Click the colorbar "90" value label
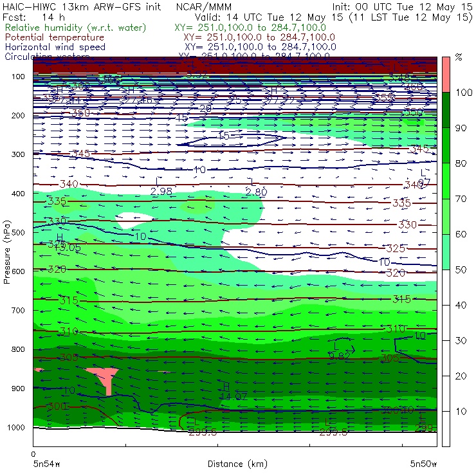476x476 pixels. click(461, 128)
